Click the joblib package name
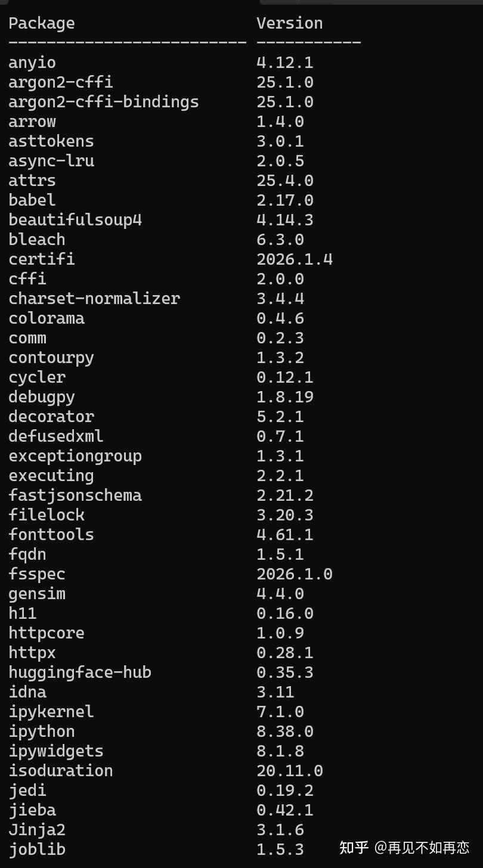The image size is (483, 868). click(x=37, y=850)
